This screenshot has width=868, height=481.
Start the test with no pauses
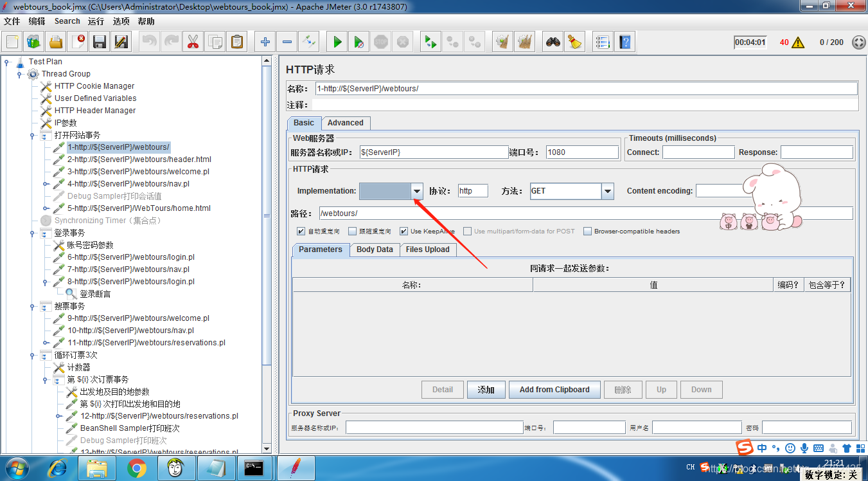(359, 42)
